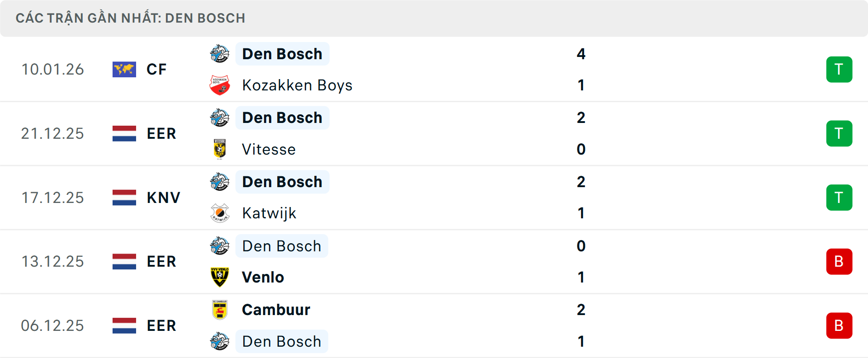Viewport: 868px width, 358px height.
Task: Select the Vitesse club badge
Action: pos(220,149)
